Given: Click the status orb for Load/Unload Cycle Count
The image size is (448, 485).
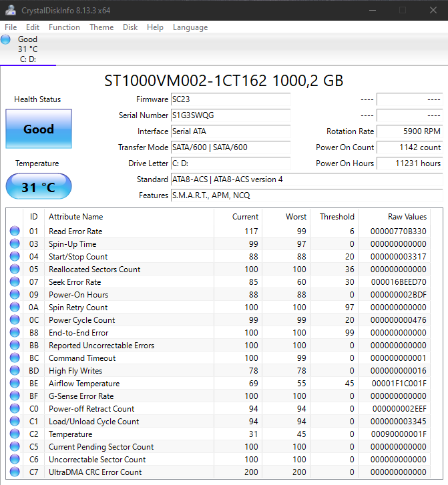Looking at the screenshot, I should click(15, 421).
